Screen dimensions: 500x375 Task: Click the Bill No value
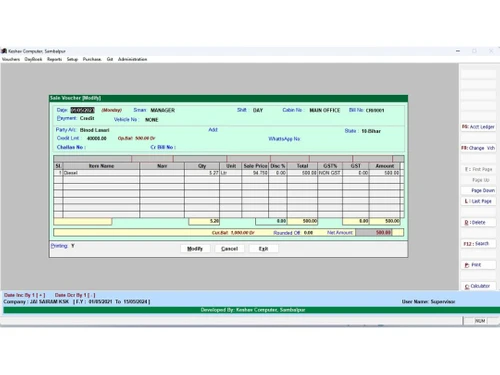[375, 110]
